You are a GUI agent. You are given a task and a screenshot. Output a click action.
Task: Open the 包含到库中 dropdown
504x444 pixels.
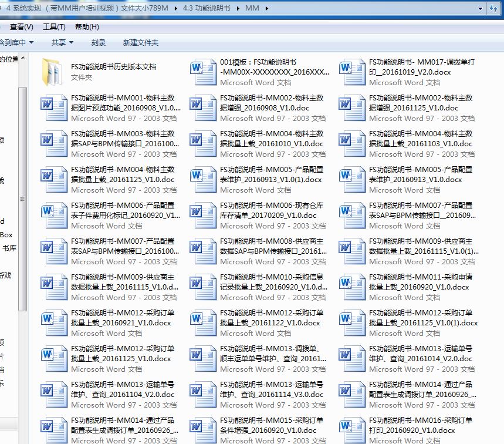coord(16,42)
